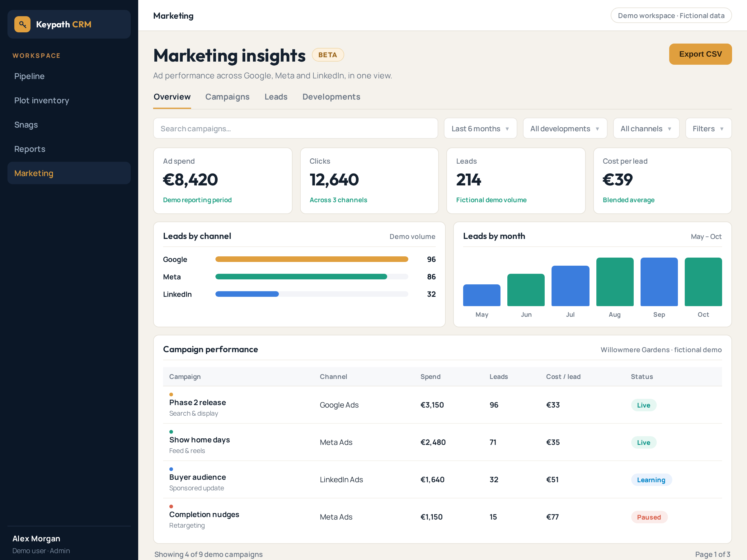Open the All developments dropdown
The width and height of the screenshot is (747, 560).
tap(565, 128)
